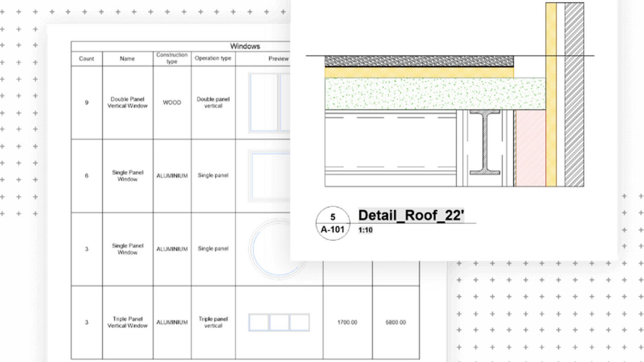The height and width of the screenshot is (362, 644).
Task: Select the dark crosshatched top roof layer
Action: pyautogui.click(x=419, y=61)
